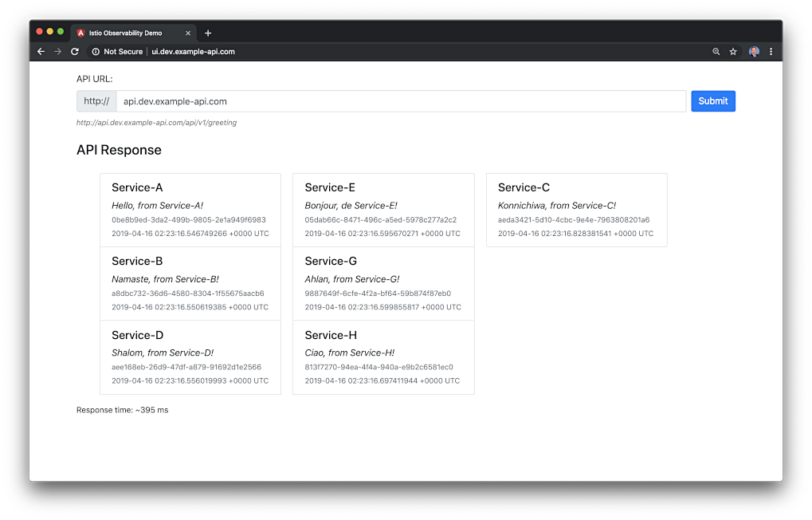
Task: Click the API URL input field
Action: click(x=400, y=101)
